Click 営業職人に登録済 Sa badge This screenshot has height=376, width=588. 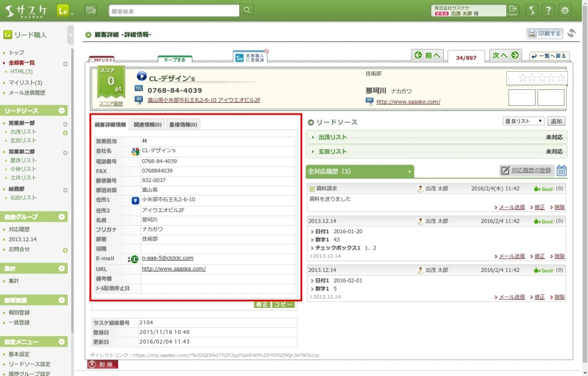pos(250,58)
